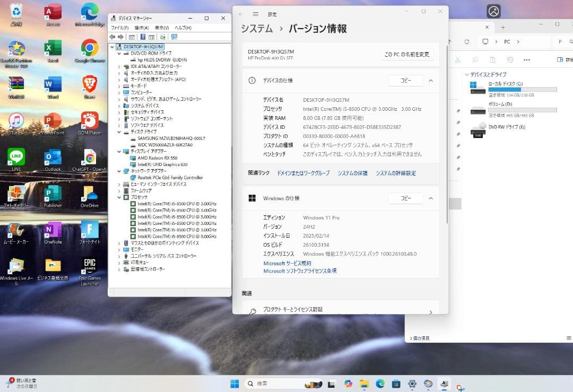Collapse the デバイスとドライブ section in Explorer
Screen dimensions: 573x392
pos(468,74)
